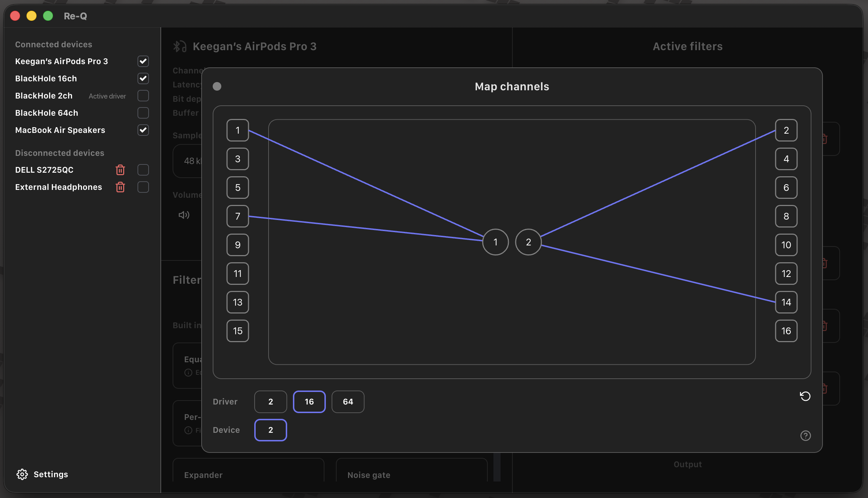
Task: Uncheck MacBook Air Speakers
Action: [x=143, y=130]
